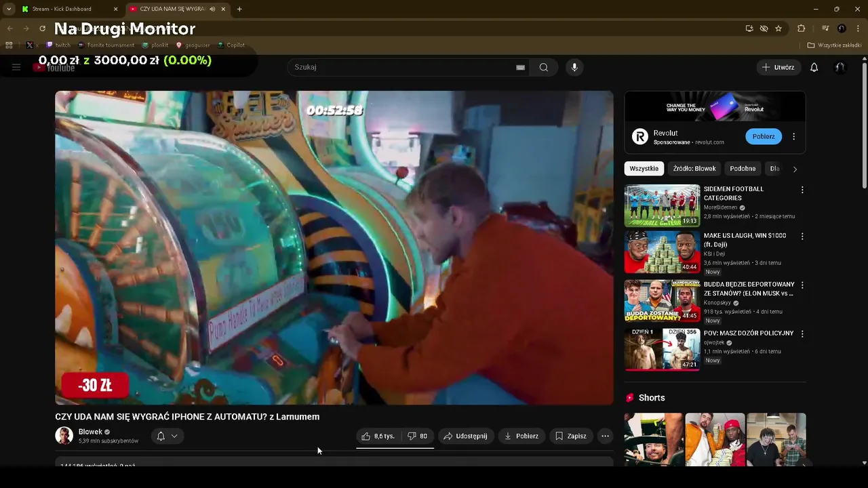Viewport: 868px width, 488px height.
Task: Open the Blowek channel name link
Action: pos(90,432)
